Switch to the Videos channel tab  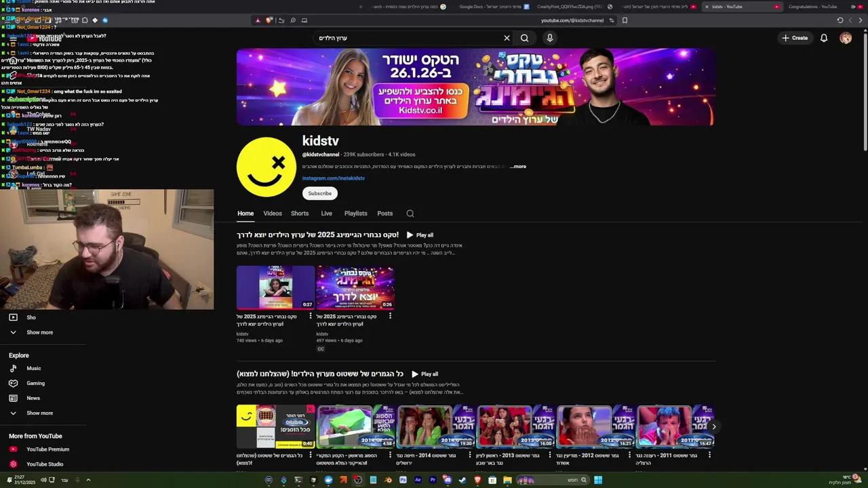tap(273, 213)
